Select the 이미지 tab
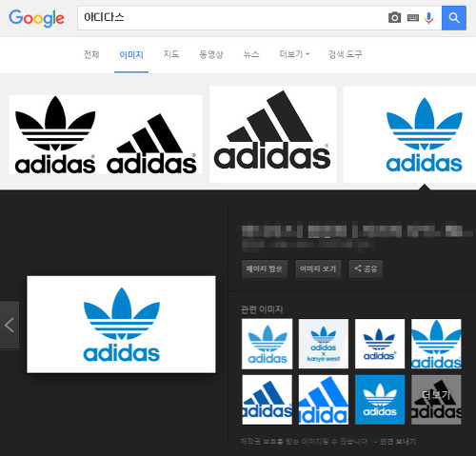 point(131,55)
